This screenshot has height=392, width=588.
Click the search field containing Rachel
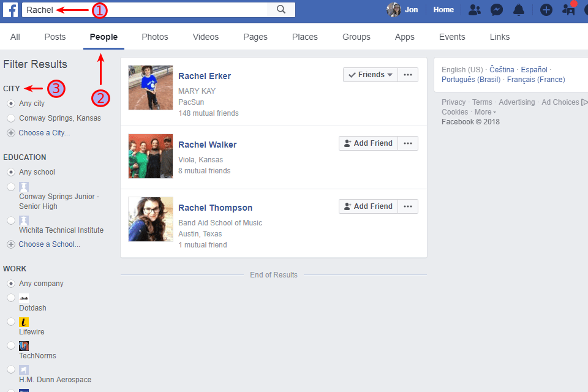point(145,10)
